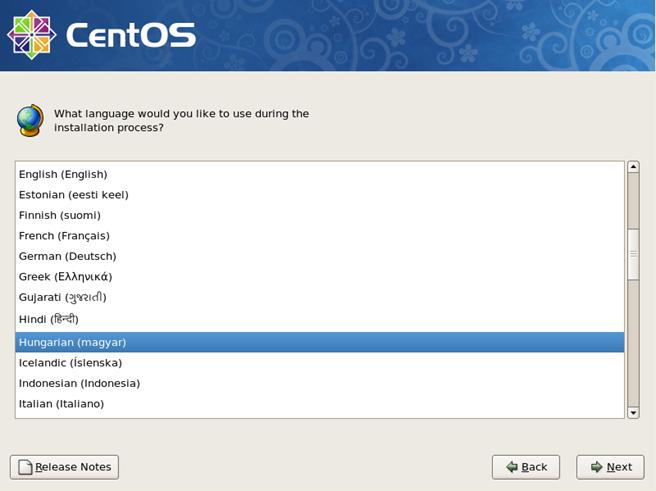Click the Back arrow icon
This screenshot has height=491, width=656.
click(x=511, y=467)
